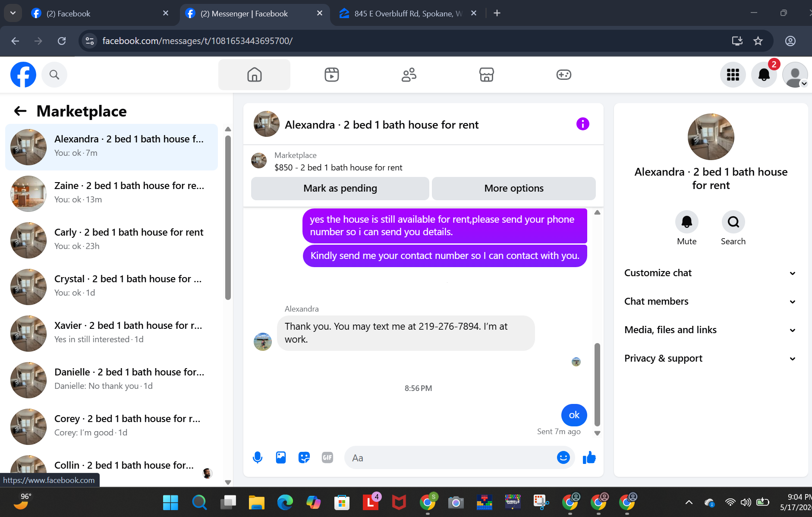The width and height of the screenshot is (812, 517).
Task: Send a thumbs-up like
Action: click(x=589, y=457)
